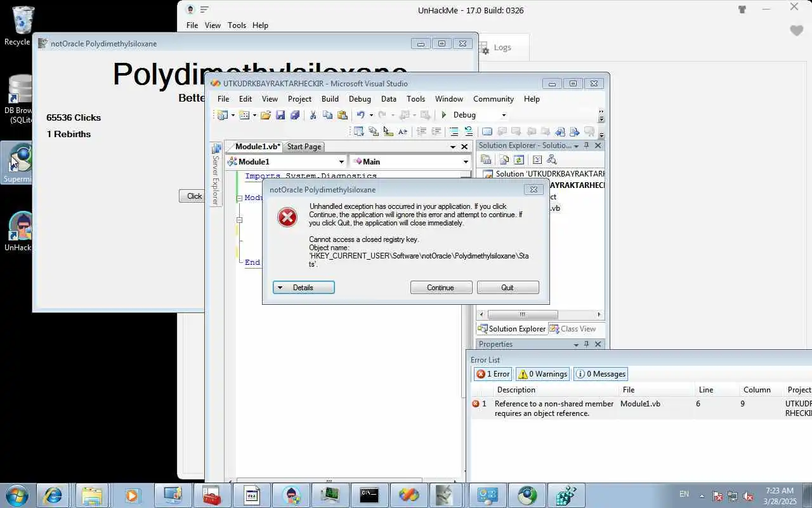This screenshot has width=812, height=508.
Task: Open the active files list dropdown in editor
Action: (x=453, y=147)
